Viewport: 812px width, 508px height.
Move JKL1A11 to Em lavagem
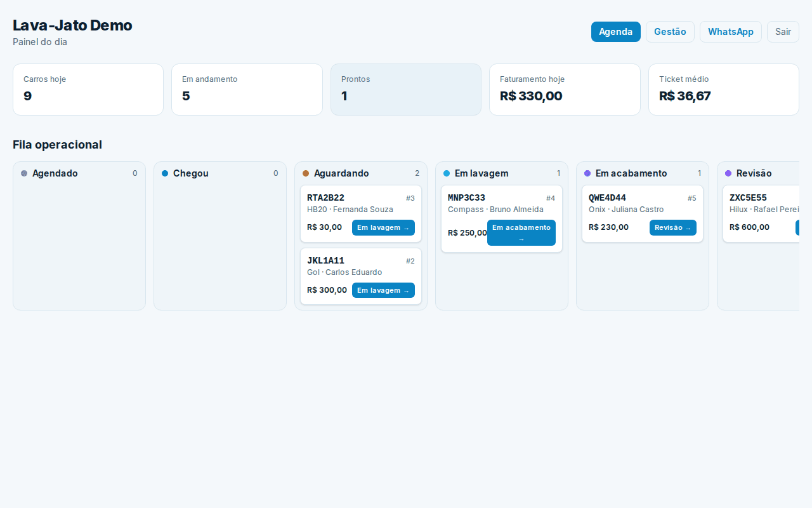[383, 290]
